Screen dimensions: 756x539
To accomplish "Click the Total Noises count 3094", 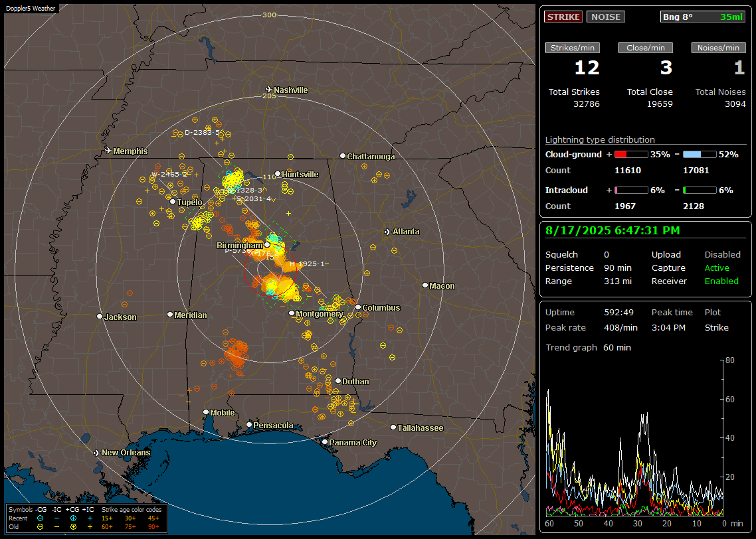I will click(735, 104).
